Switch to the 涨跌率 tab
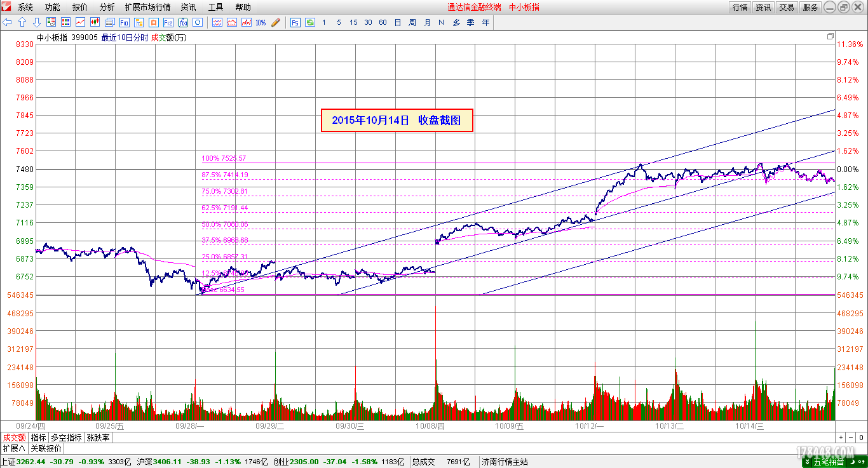This screenshot has width=868, height=468. pyautogui.click(x=98, y=438)
